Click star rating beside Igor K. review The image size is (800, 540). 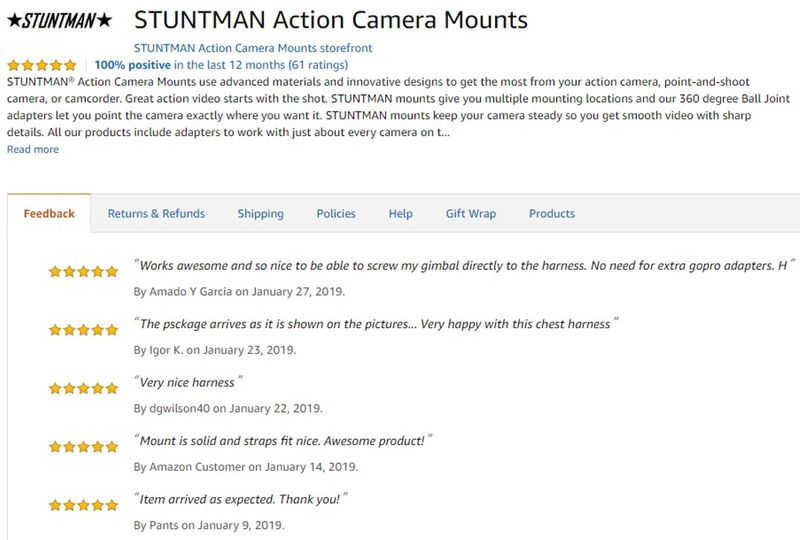point(84,330)
